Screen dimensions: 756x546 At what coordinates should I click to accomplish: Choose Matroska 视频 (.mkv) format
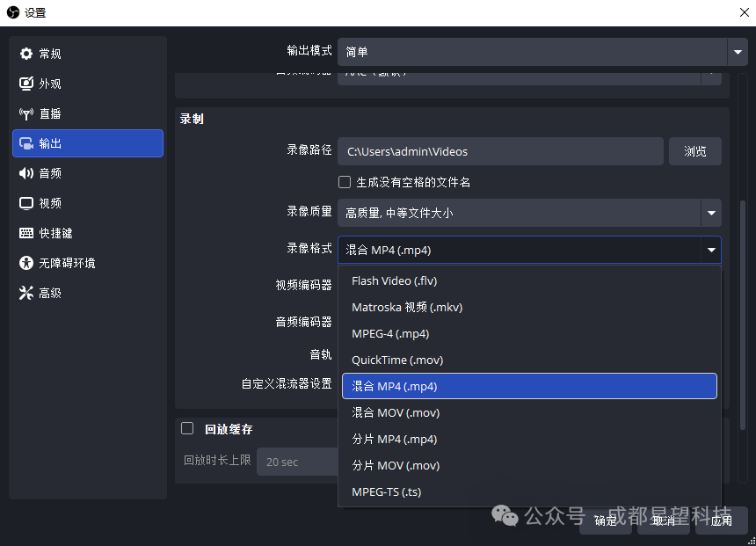(x=529, y=307)
